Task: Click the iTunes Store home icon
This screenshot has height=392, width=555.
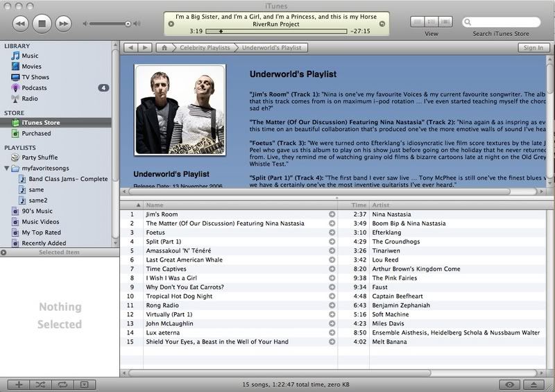Action: pyautogui.click(x=164, y=48)
